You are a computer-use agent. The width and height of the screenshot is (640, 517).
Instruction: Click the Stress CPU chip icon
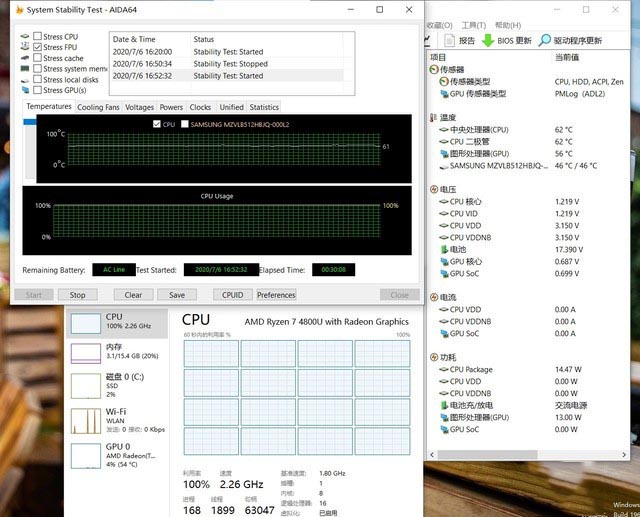[x=25, y=36]
